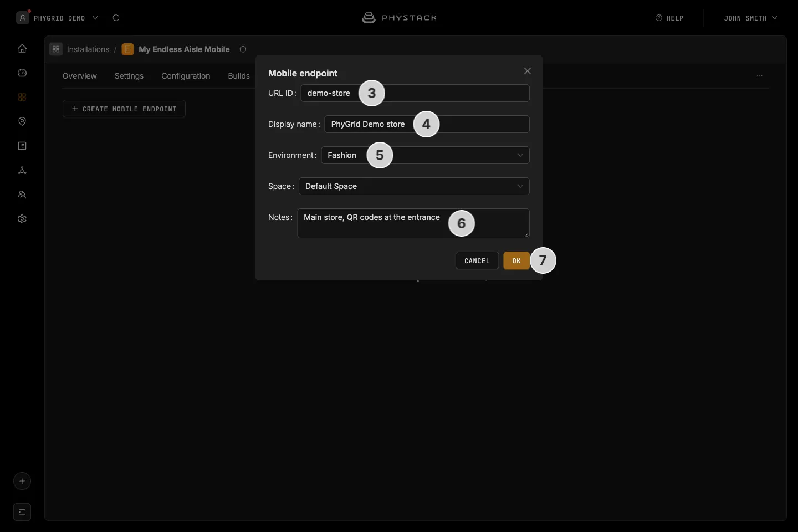Click into the URL ID field
The image size is (798, 532).
(x=415, y=93)
